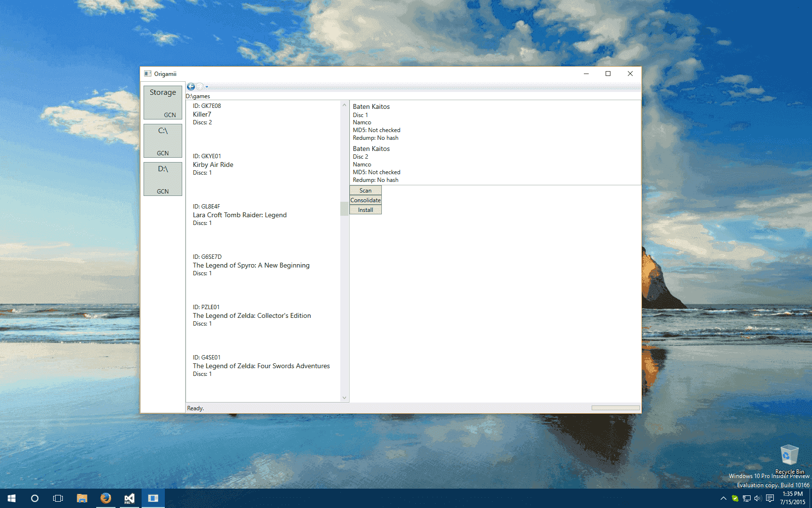This screenshot has height=508, width=812.
Task: Click the Origamii taskbar icon
Action: coord(153,498)
